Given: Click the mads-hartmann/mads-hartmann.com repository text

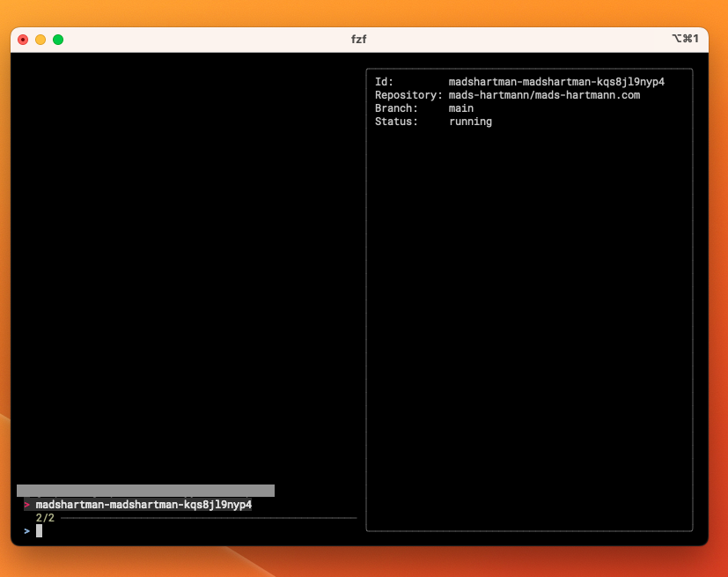Looking at the screenshot, I should coord(544,95).
